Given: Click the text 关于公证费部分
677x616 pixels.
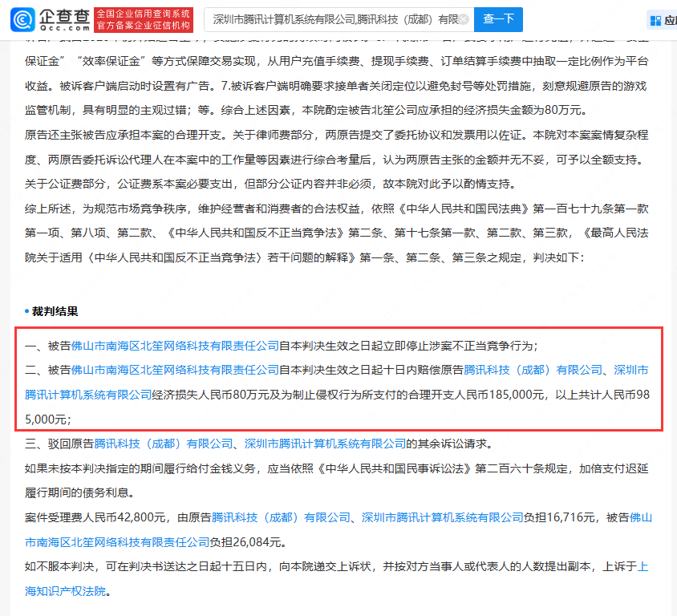Looking at the screenshot, I should 65,184.
